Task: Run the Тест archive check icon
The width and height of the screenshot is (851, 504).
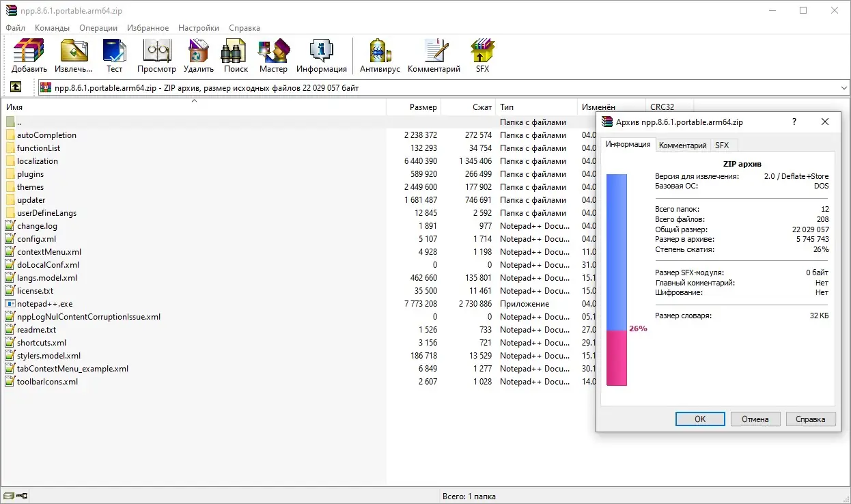Action: 114,51
